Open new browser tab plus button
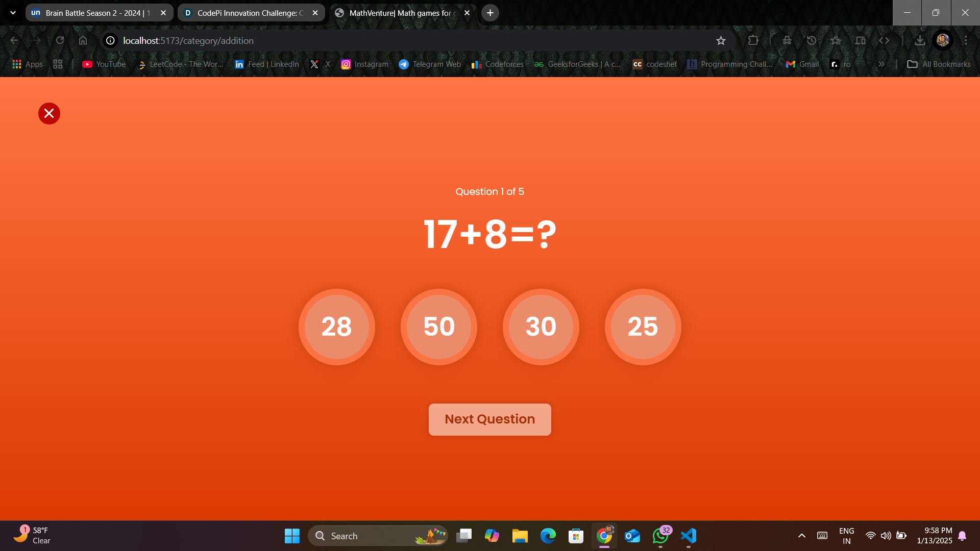This screenshot has width=980, height=551. pyautogui.click(x=490, y=13)
